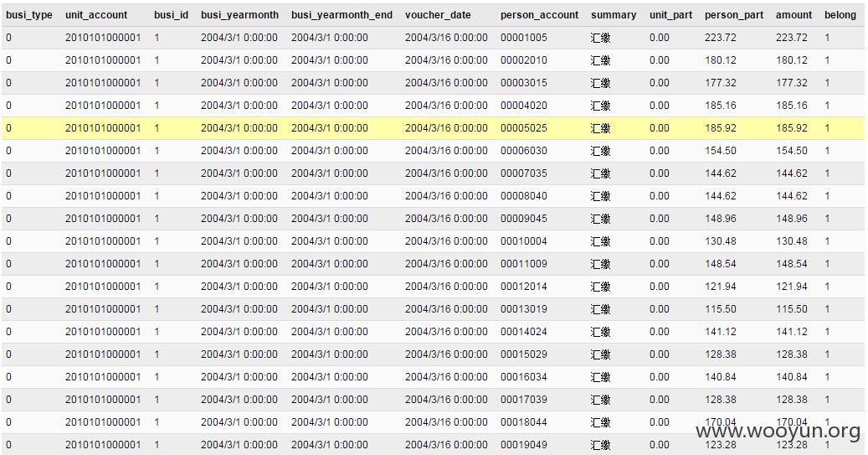Click person_part value 115.50

point(721,309)
